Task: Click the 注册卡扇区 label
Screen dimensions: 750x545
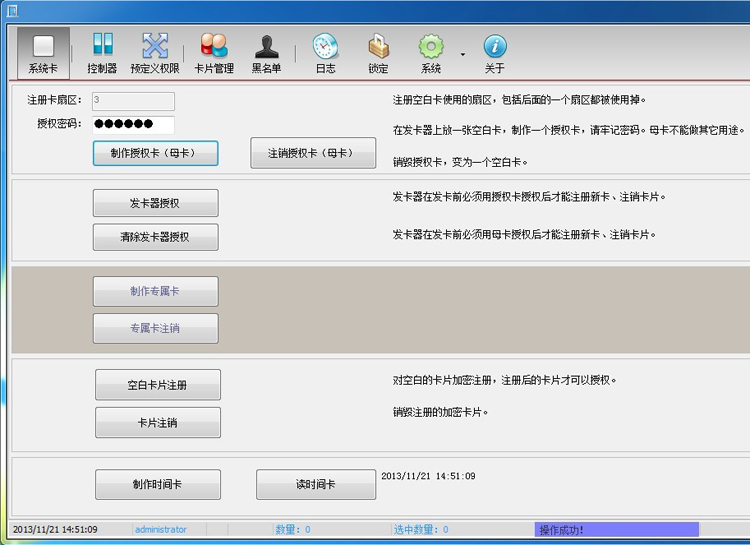Action: [54, 100]
